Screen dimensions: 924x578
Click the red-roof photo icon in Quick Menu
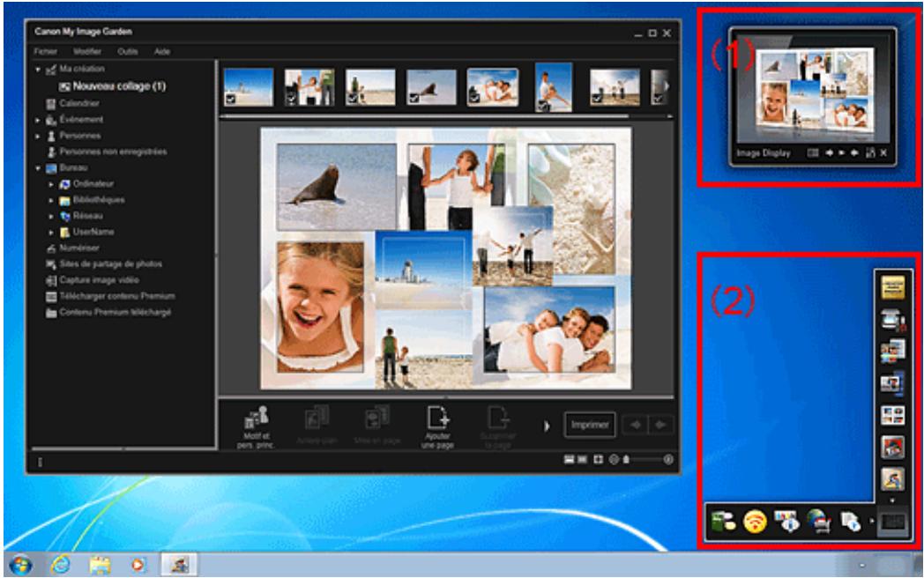[893, 448]
